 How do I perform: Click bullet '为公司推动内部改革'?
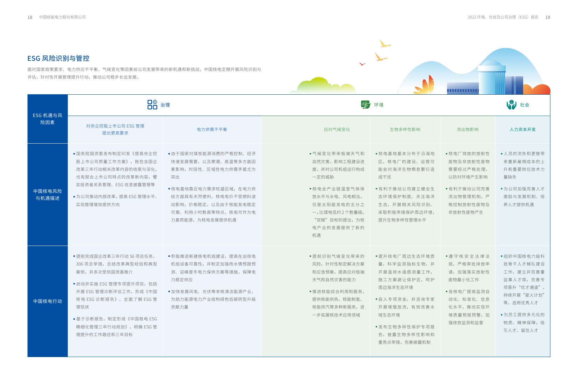pyautogui.click(x=115, y=201)
